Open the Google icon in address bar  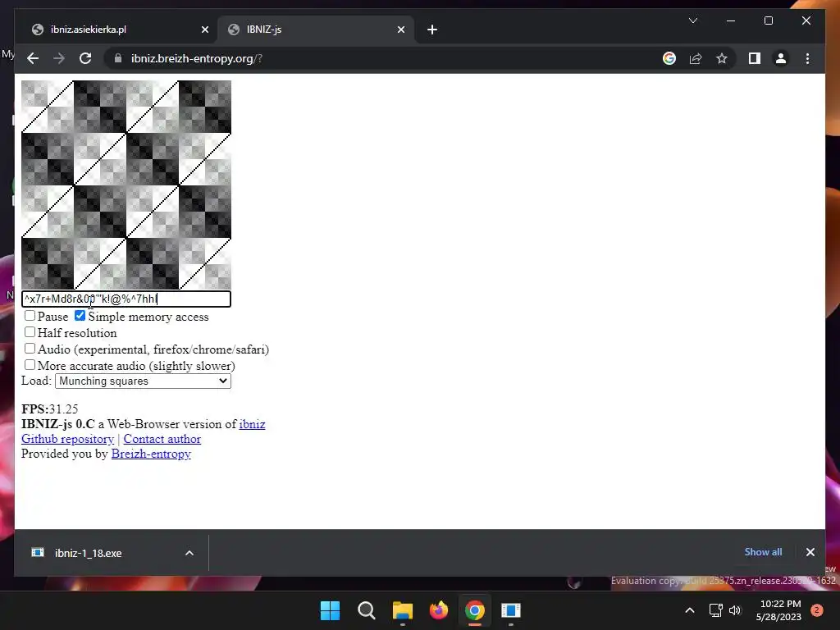pyautogui.click(x=669, y=58)
